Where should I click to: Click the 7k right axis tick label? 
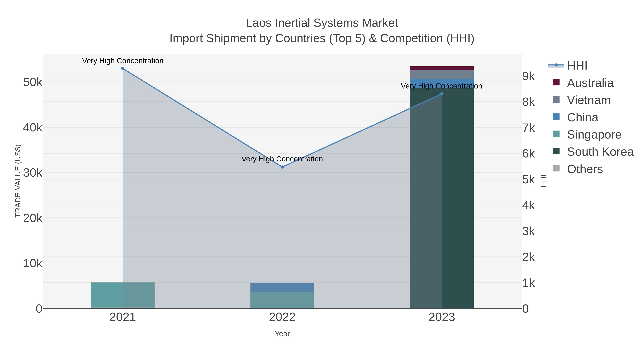coord(528,128)
